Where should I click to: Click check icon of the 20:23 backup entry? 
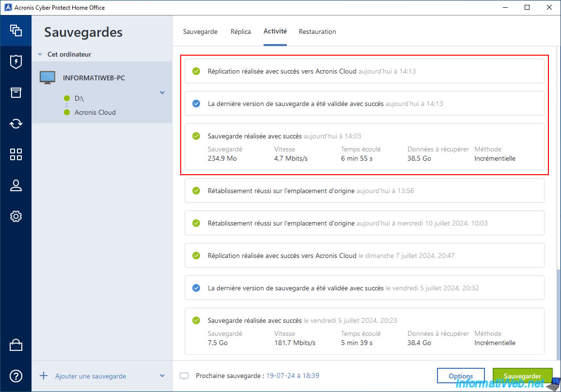(196, 320)
